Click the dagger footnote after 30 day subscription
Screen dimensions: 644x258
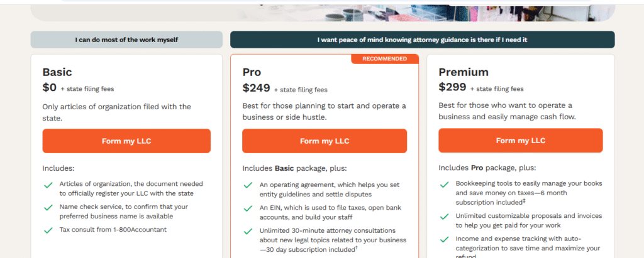(357, 248)
